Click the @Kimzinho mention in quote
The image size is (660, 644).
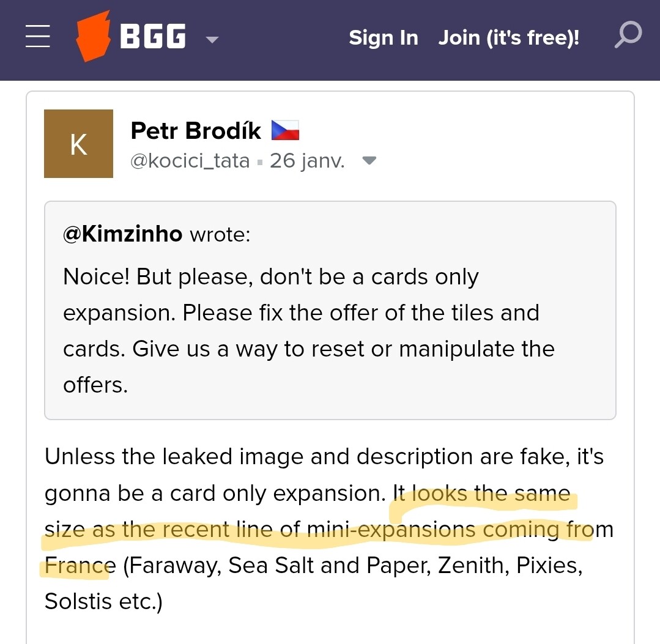click(x=122, y=234)
